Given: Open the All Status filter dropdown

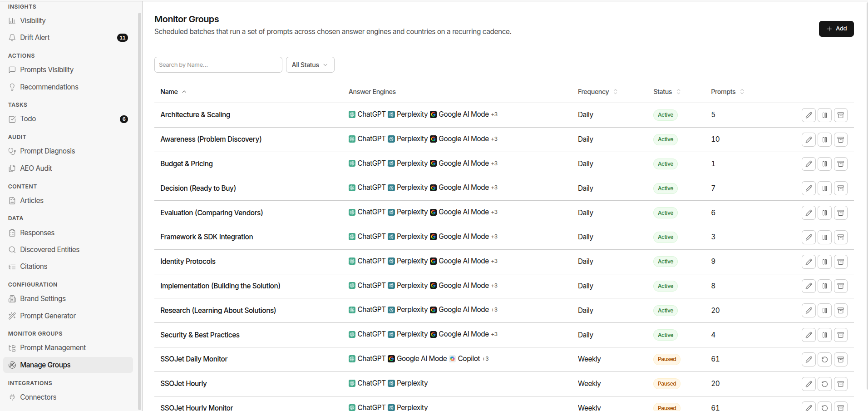Looking at the screenshot, I should 310,65.
